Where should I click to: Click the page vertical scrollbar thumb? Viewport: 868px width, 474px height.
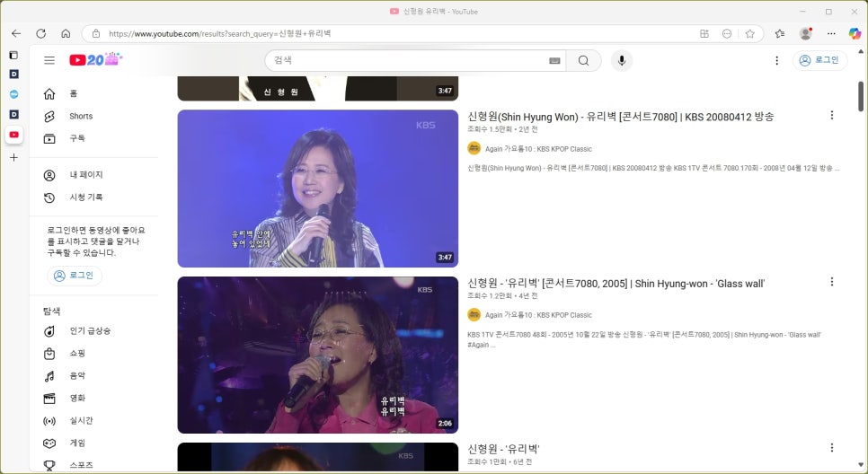tap(861, 96)
